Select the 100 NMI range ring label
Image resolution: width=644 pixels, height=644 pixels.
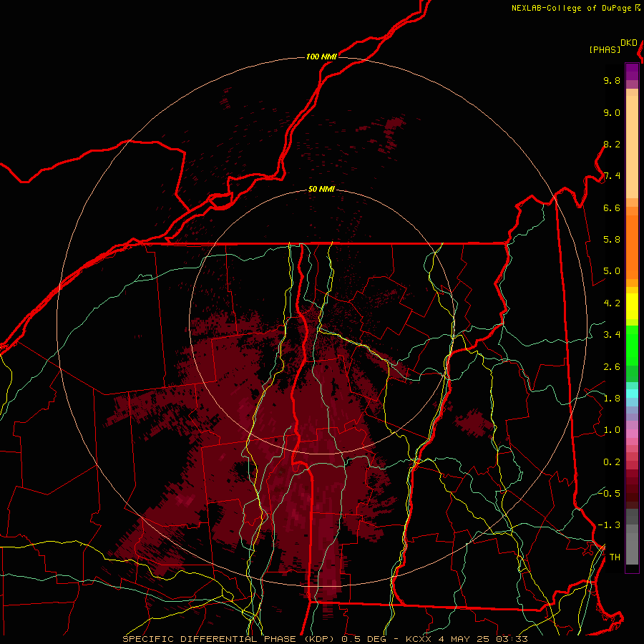(321, 57)
